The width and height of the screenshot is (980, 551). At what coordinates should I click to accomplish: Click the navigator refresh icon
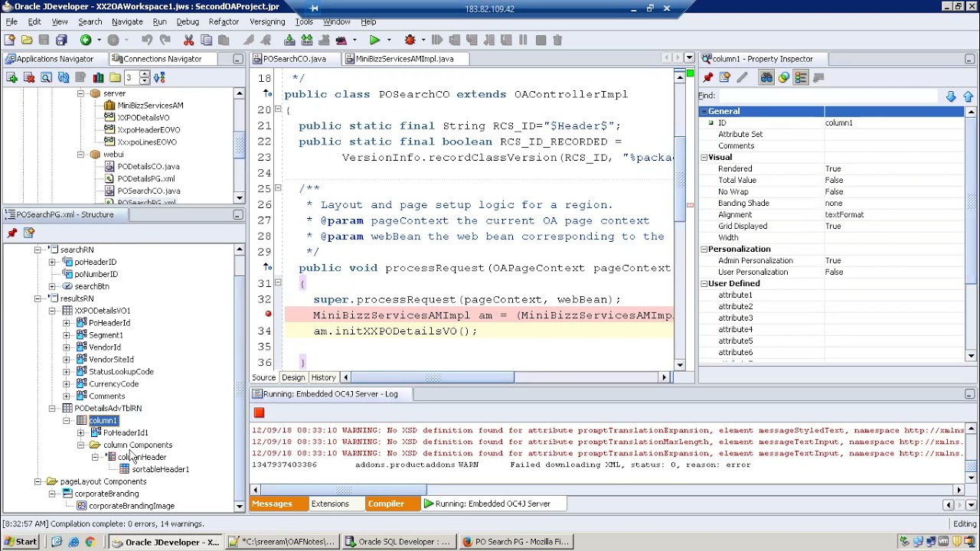tap(64, 77)
